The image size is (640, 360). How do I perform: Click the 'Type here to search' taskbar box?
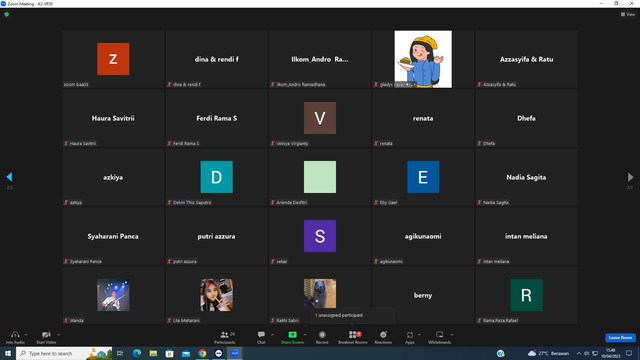(64, 353)
